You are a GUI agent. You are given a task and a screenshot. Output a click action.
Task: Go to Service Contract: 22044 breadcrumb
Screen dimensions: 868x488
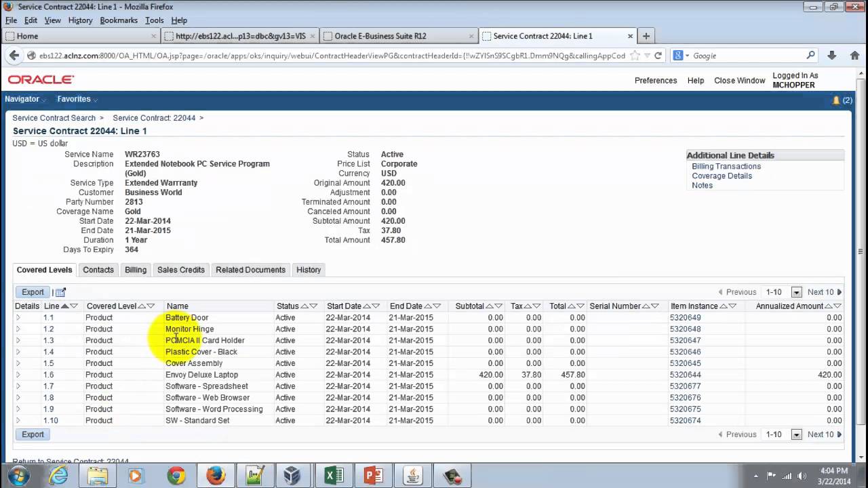point(154,118)
